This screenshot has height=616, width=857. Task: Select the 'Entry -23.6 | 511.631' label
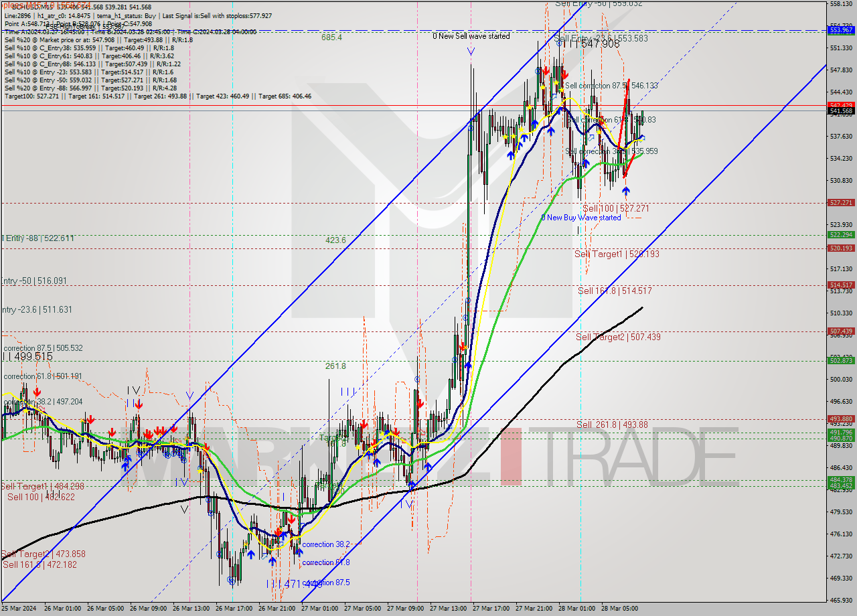tap(36, 310)
